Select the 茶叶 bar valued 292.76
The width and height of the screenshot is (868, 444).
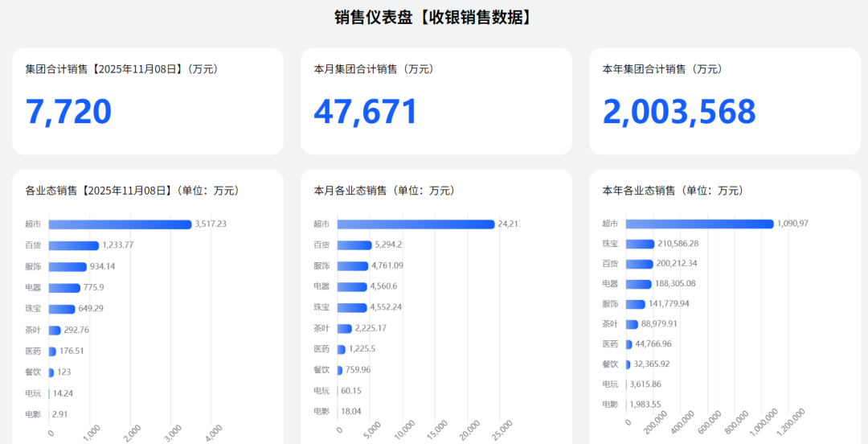pos(55,330)
